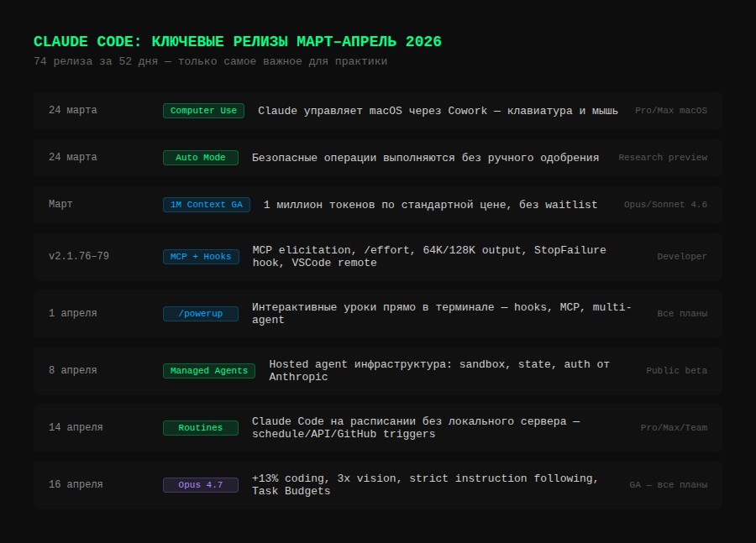Click 'Все планы' label in /powerup row
Screen dimensions: 756x543
coord(682,313)
